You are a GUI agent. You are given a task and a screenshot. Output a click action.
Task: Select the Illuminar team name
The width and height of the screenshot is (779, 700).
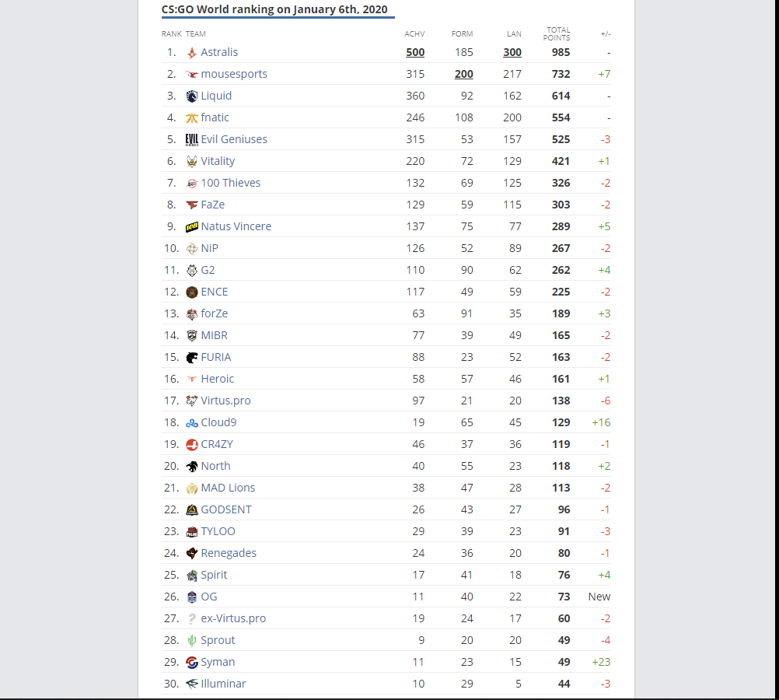tap(223, 684)
